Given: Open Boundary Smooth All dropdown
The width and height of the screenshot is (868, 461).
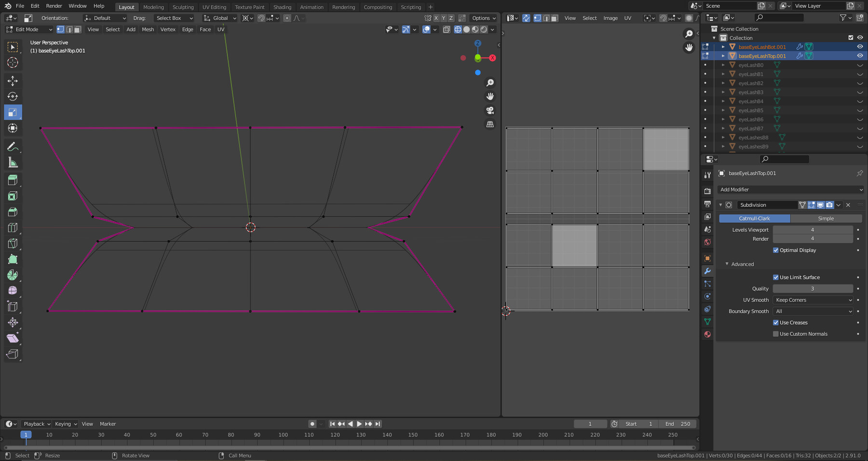Looking at the screenshot, I should [813, 311].
